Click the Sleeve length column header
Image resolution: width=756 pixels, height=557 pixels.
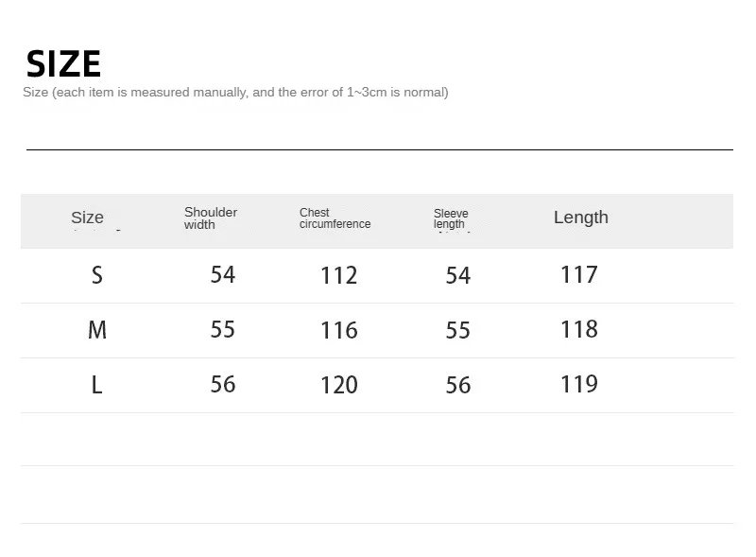pyautogui.click(x=451, y=218)
